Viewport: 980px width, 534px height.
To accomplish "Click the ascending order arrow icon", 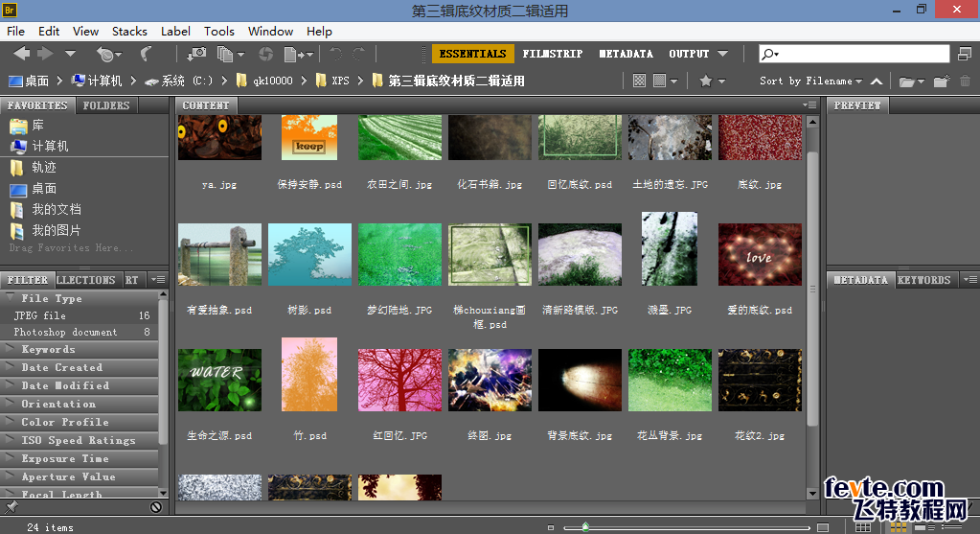I will tap(877, 81).
